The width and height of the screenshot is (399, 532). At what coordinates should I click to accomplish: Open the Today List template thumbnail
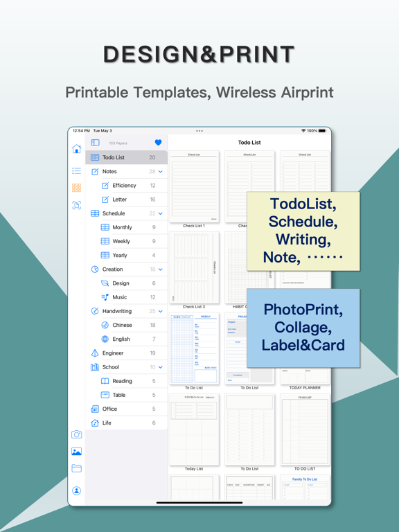194,429
